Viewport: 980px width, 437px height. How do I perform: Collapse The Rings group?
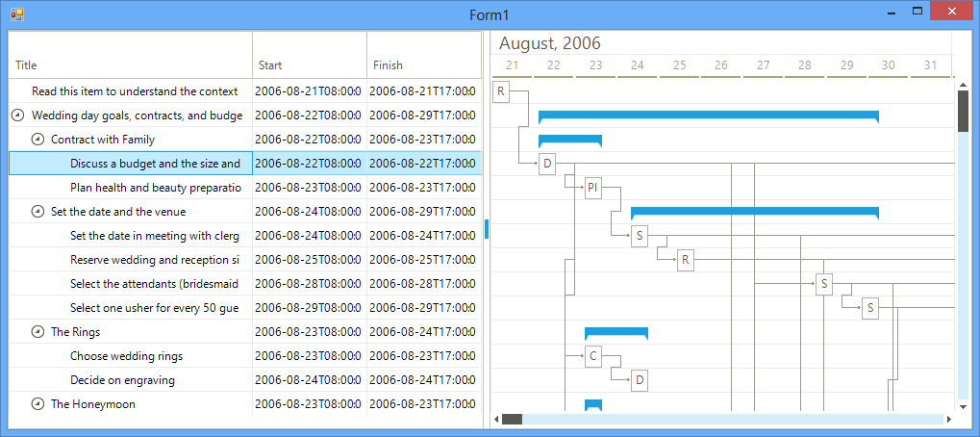(x=38, y=332)
